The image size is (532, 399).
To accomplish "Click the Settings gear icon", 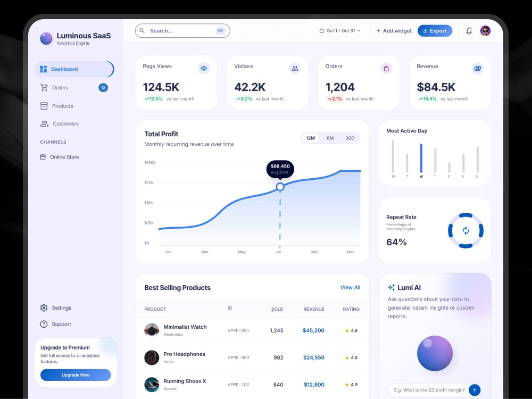I will coord(44,307).
